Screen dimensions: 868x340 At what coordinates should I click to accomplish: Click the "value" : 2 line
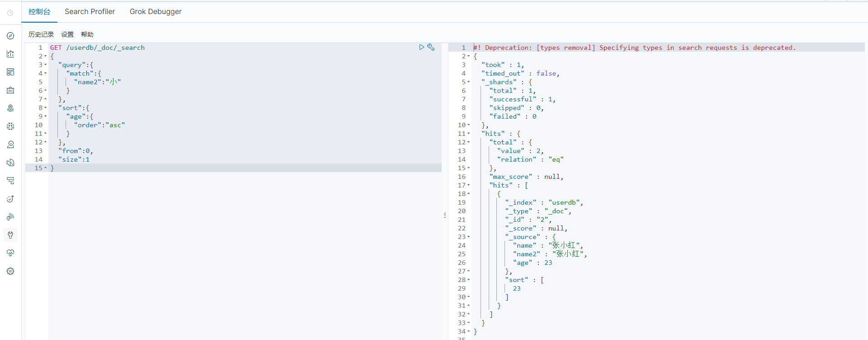click(x=520, y=151)
